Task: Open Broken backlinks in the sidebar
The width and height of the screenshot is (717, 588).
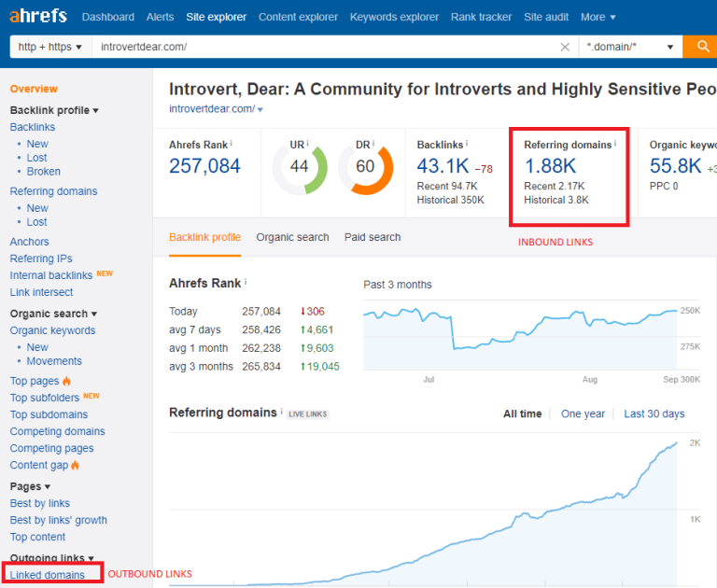Action: (x=44, y=172)
